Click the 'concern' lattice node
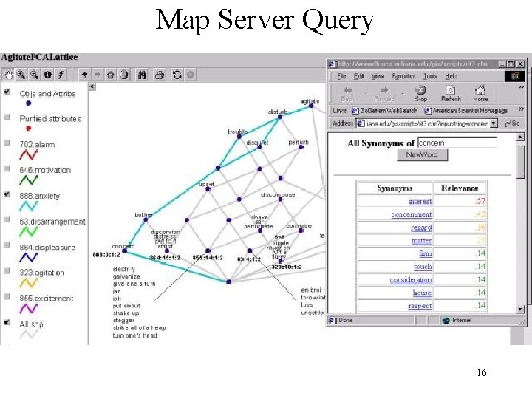 pos(125,250)
